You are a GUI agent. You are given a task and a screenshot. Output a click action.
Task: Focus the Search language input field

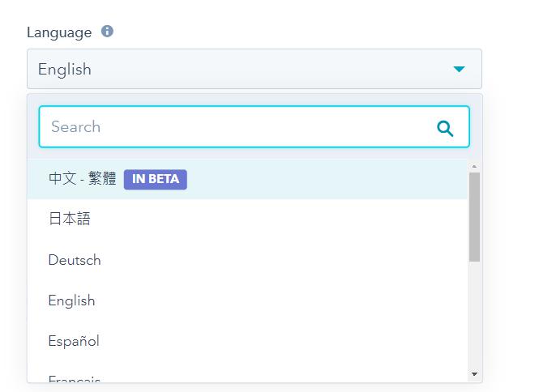(254, 127)
